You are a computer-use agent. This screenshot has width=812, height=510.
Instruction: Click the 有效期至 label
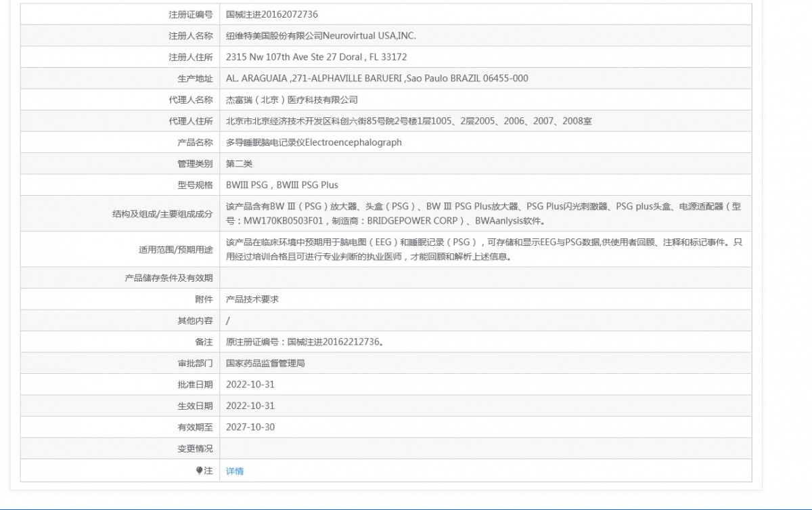[195, 427]
